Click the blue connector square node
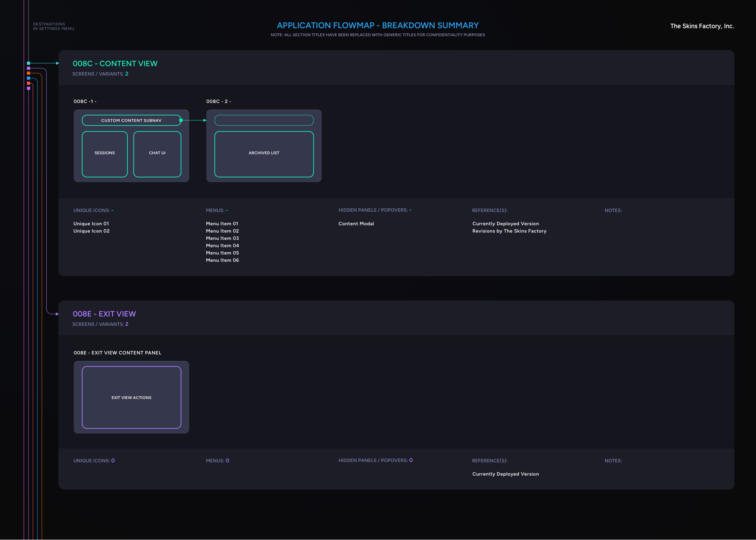756x540 pixels. 29,78
